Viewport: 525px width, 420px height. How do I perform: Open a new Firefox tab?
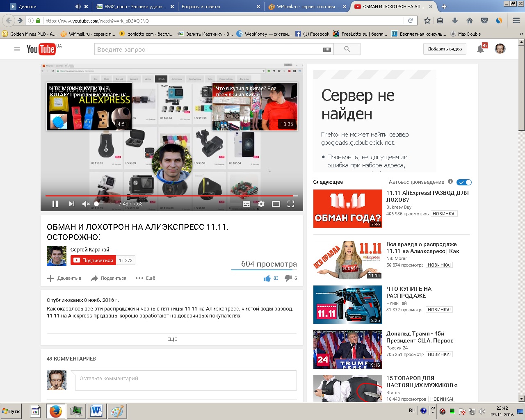coord(444,7)
